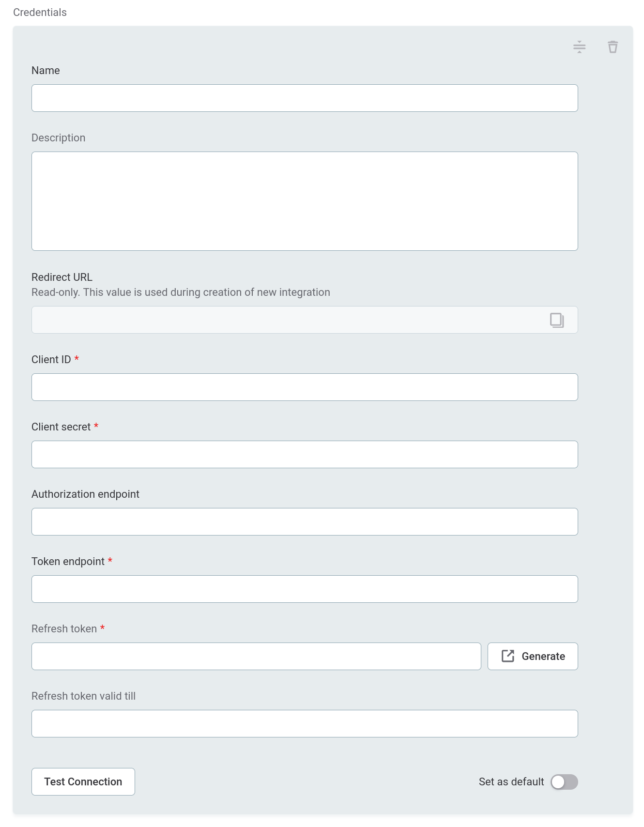
Task: Click the Redirect URL read-only hint text
Action: 181,292
